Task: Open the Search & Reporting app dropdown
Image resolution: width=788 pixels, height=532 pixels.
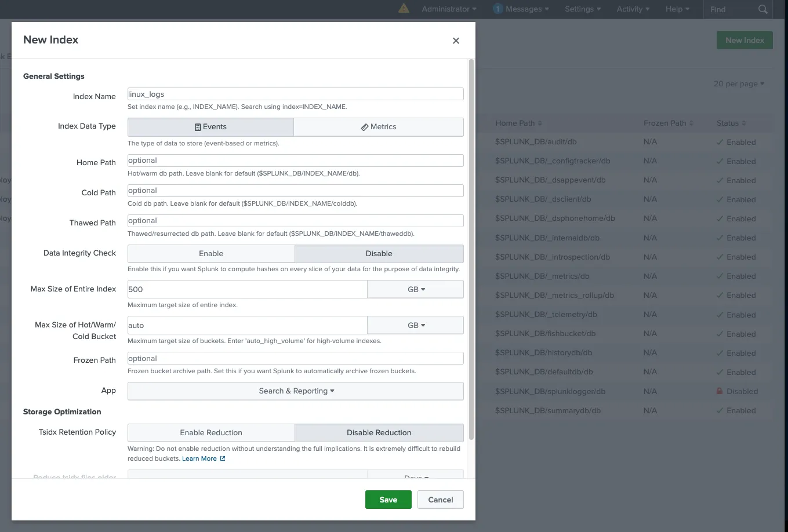Action: (295, 391)
